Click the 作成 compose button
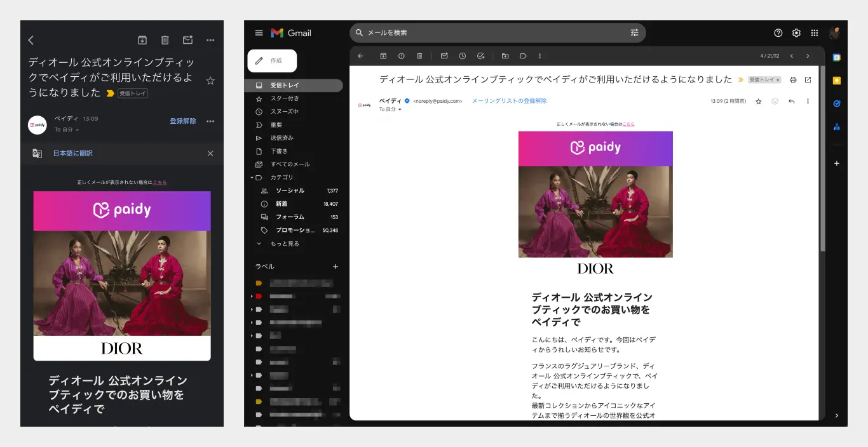The image size is (868, 447). coord(272,61)
